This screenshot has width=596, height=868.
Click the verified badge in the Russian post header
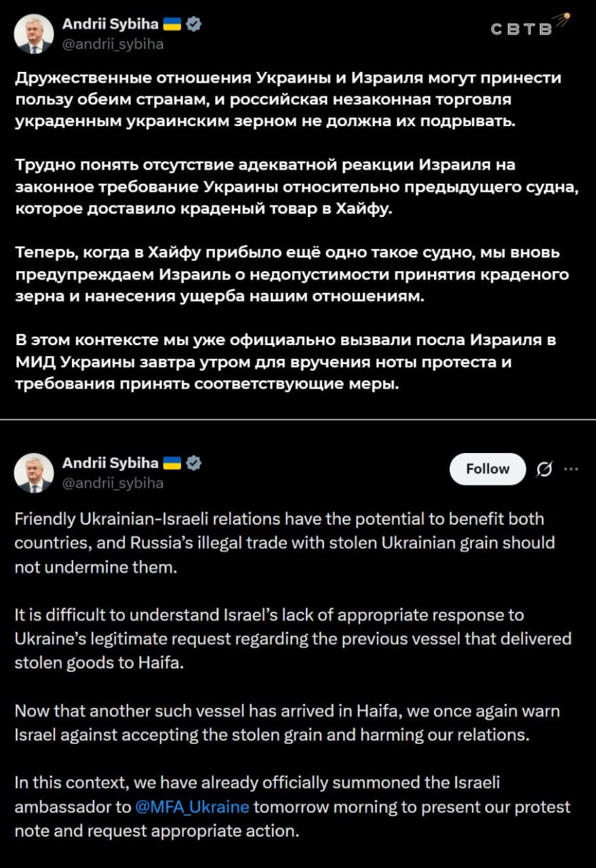pyautogui.click(x=194, y=24)
